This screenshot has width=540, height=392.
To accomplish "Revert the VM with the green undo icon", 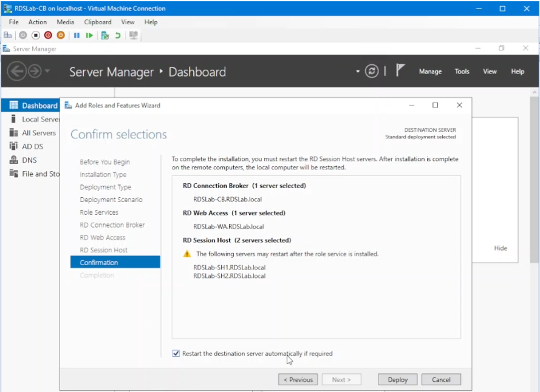I will [118, 35].
